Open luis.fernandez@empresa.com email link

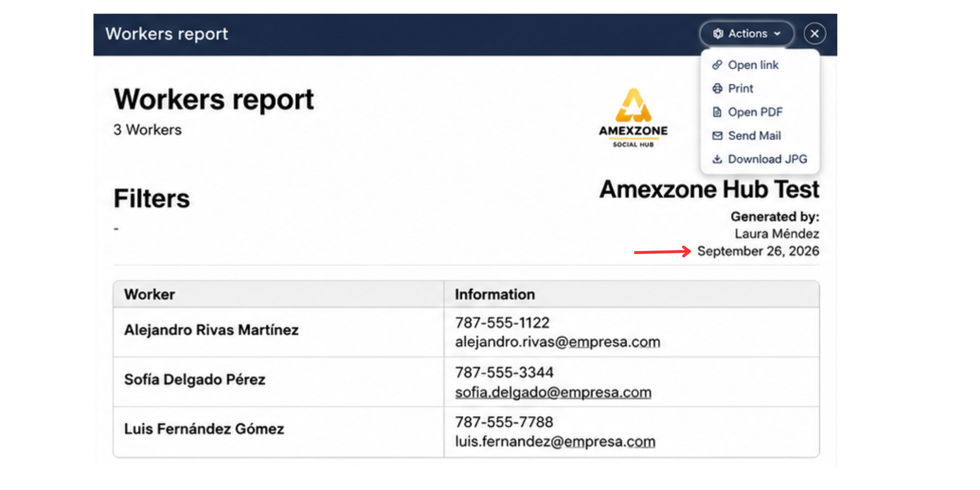point(555,441)
